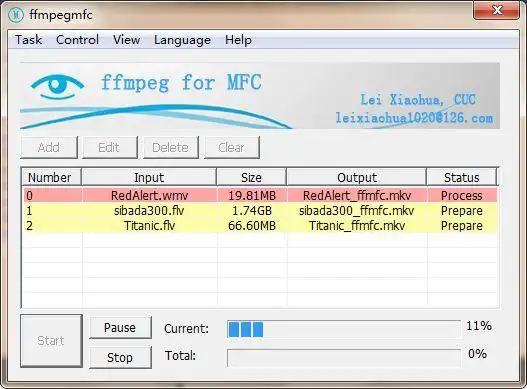Stop the conversion with Stop button
527x389 pixels.
tap(120, 357)
